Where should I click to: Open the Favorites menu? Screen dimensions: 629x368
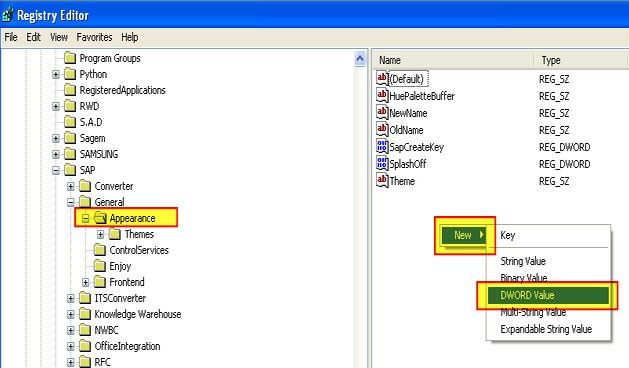[x=94, y=37]
